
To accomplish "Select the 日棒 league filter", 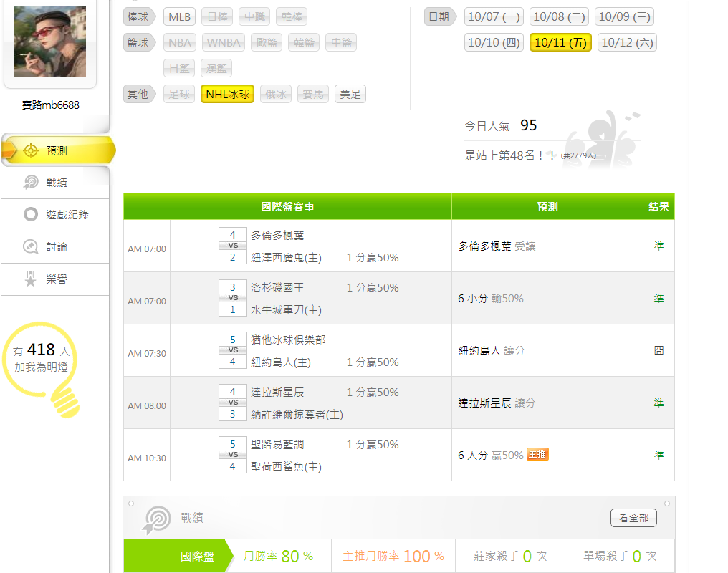I will (x=217, y=16).
